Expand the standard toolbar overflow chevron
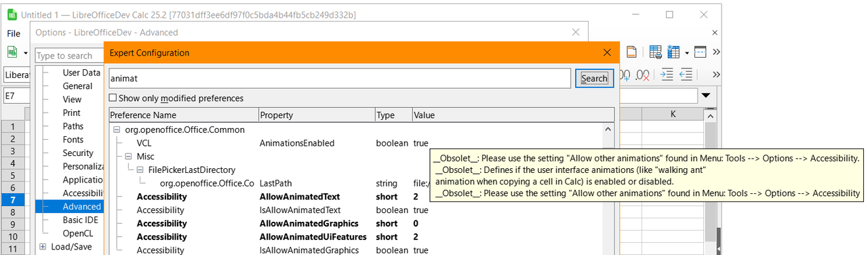The height and width of the screenshot is (255, 868). point(716,52)
